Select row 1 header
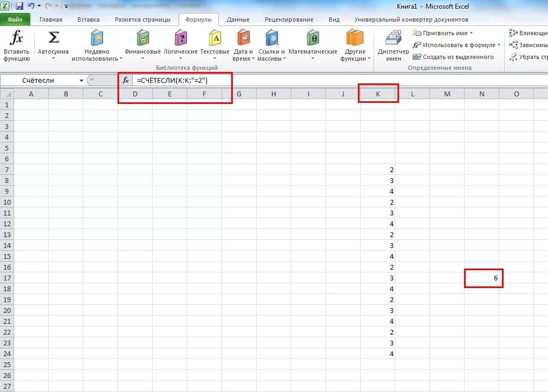 click(7, 105)
